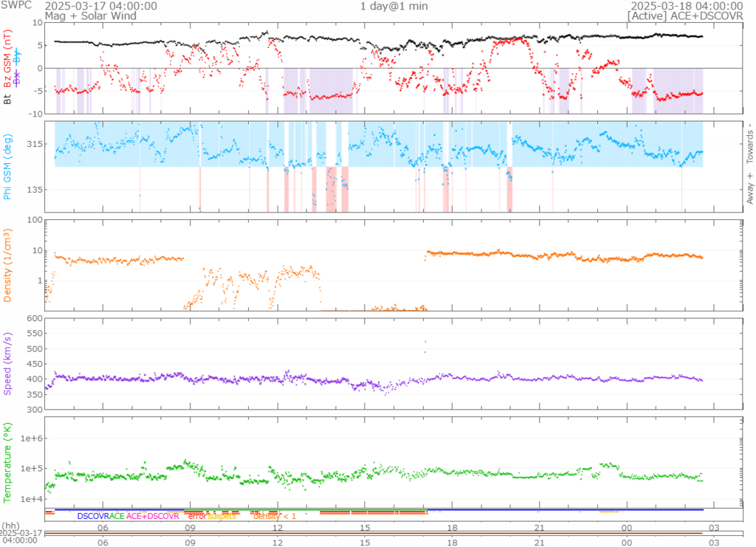Image resolution: width=756 pixels, height=547 pixels.
Task: Click the brown time-range bar at bottom
Action: [374, 533]
